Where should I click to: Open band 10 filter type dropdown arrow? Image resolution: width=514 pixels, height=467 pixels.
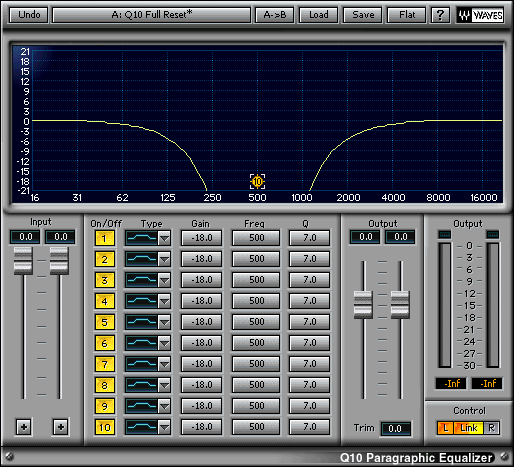point(164,427)
